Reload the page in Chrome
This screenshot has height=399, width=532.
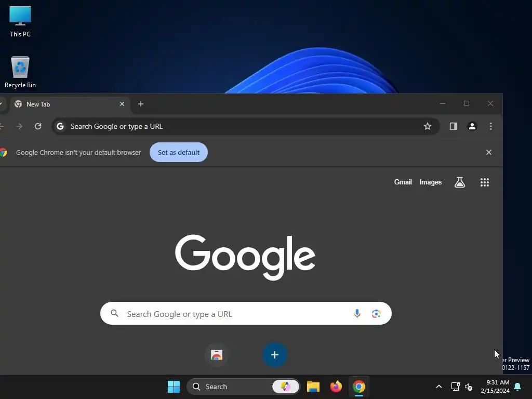38,126
